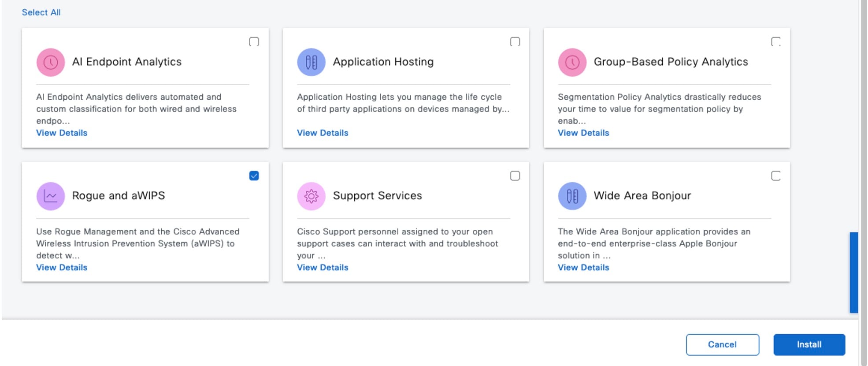Click the Support Services gear icon

pos(311,196)
